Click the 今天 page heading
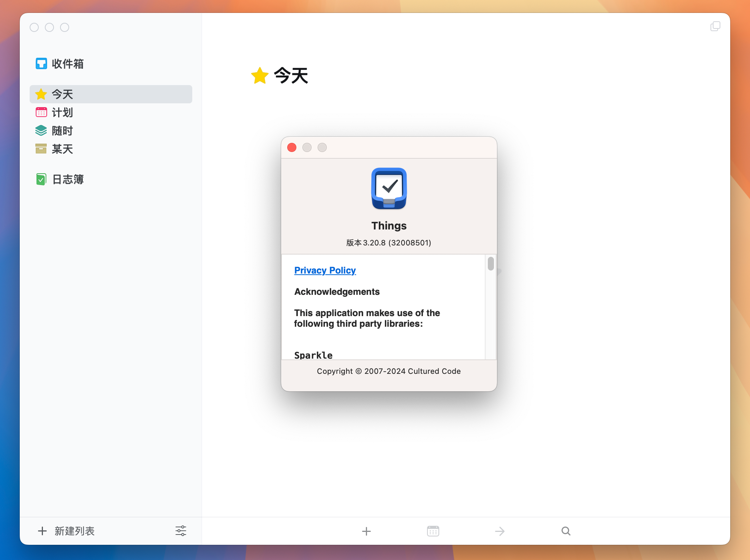The image size is (750, 560). (291, 76)
